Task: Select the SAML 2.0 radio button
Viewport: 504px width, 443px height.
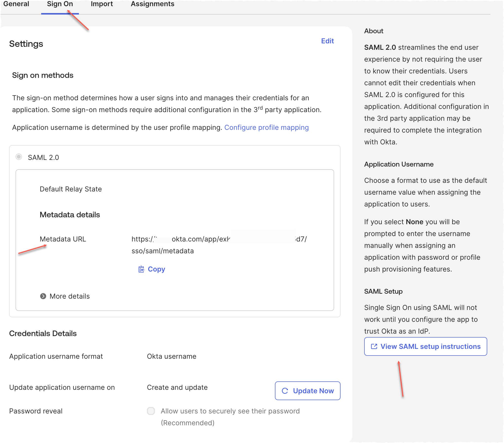Action: [x=19, y=157]
